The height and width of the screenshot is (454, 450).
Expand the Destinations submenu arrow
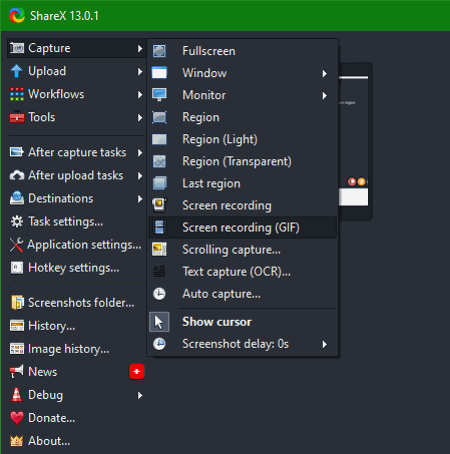pyautogui.click(x=140, y=199)
